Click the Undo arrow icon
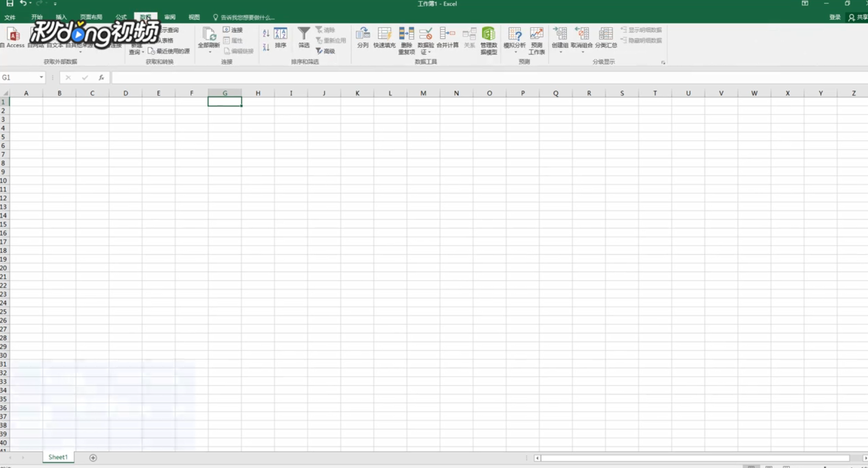The width and height of the screenshot is (868, 468). tap(23, 3)
